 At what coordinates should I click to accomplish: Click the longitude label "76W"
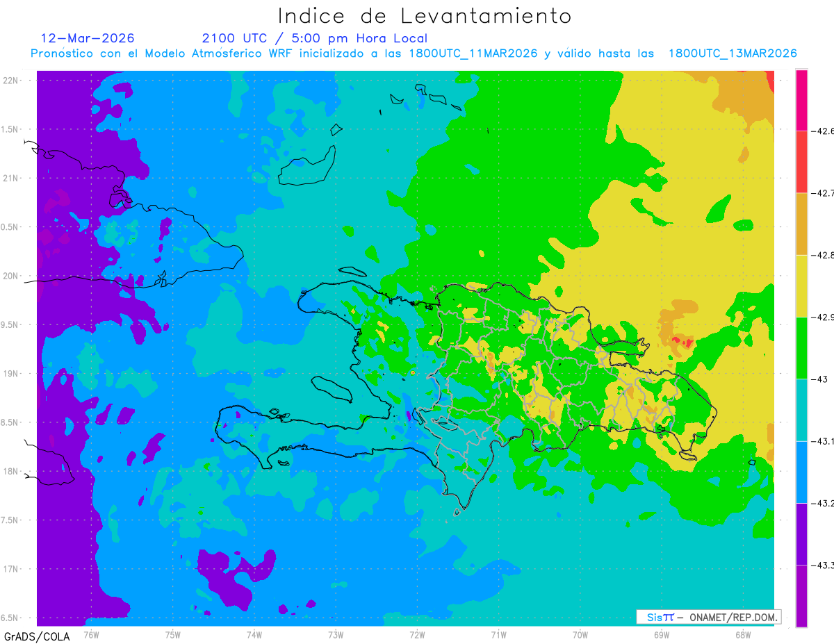[x=91, y=634]
